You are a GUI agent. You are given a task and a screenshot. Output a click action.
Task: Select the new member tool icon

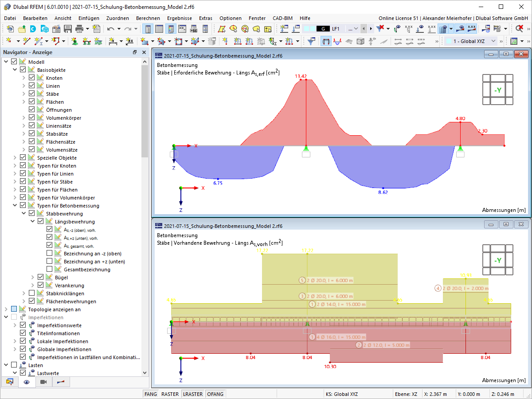pos(39,41)
